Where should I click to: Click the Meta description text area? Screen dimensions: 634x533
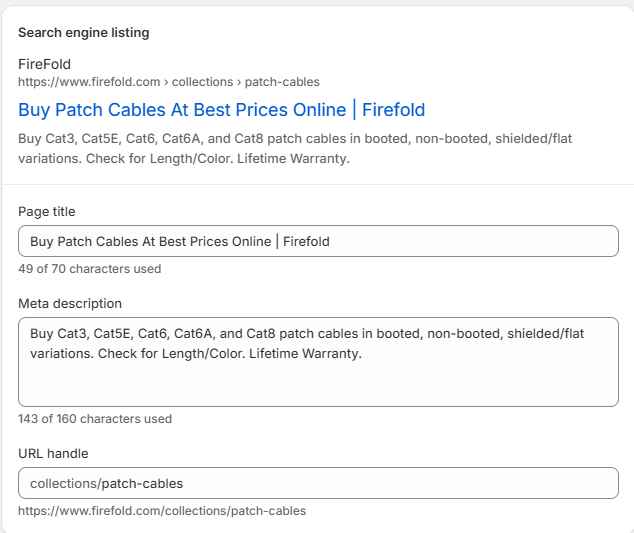pyautogui.click(x=318, y=362)
